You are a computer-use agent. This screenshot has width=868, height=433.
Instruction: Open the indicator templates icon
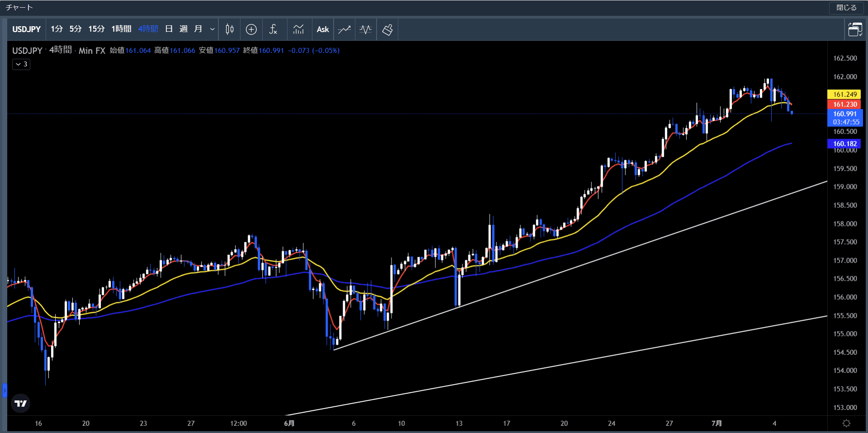[298, 29]
